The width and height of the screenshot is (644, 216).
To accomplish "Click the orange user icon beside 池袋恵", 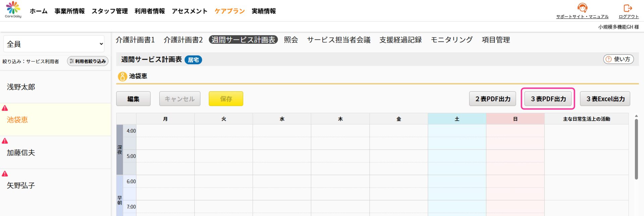I will click(122, 76).
